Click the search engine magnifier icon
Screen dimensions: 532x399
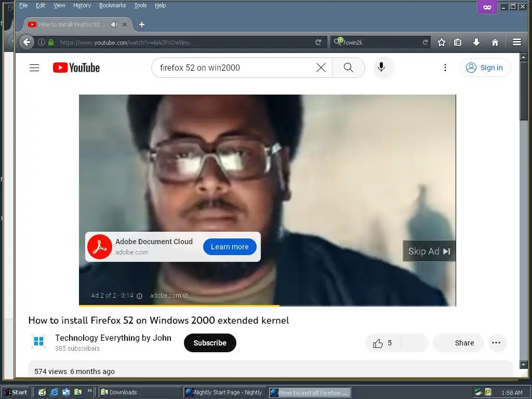click(x=338, y=42)
